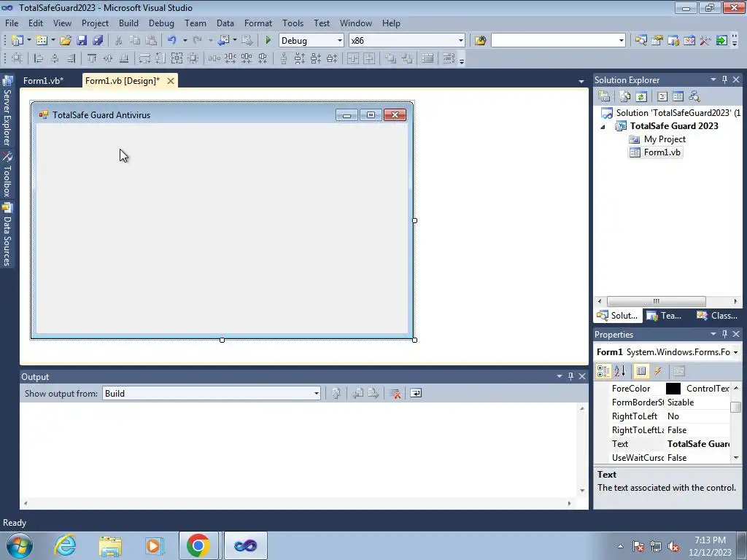Open the x86 platform dropdown
Viewport: 747px width, 560px height.
coord(460,41)
